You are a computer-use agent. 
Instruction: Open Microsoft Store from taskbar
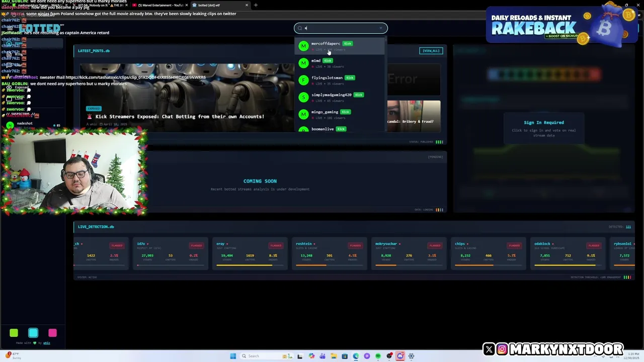pos(345,356)
